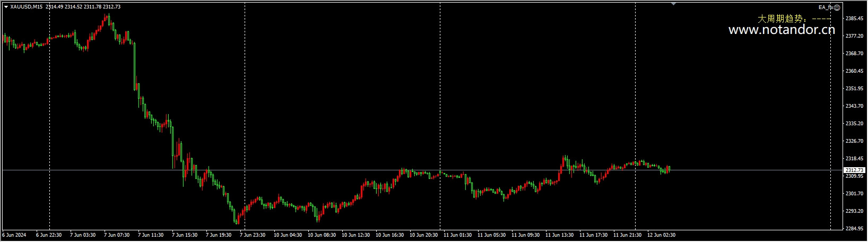Click time label 11 Jun 09:30

tap(525, 235)
